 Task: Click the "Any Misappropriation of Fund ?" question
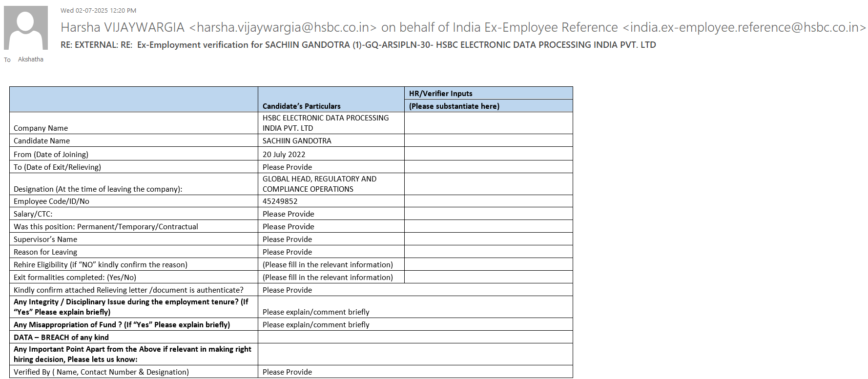[122, 324]
